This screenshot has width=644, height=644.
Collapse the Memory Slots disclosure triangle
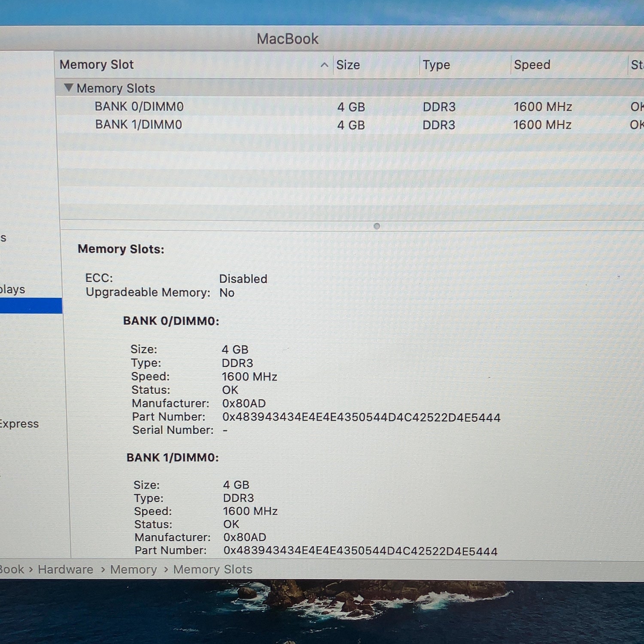click(x=68, y=88)
